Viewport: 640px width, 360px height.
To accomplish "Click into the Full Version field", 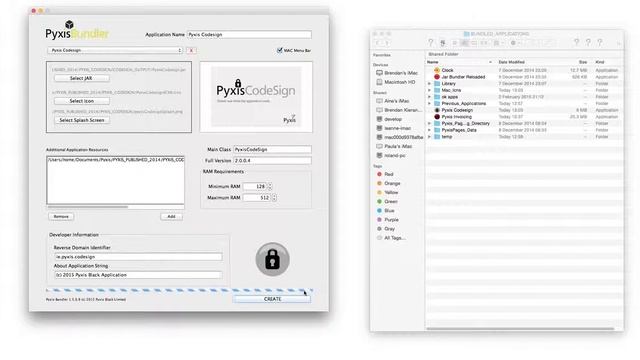I will (272, 161).
